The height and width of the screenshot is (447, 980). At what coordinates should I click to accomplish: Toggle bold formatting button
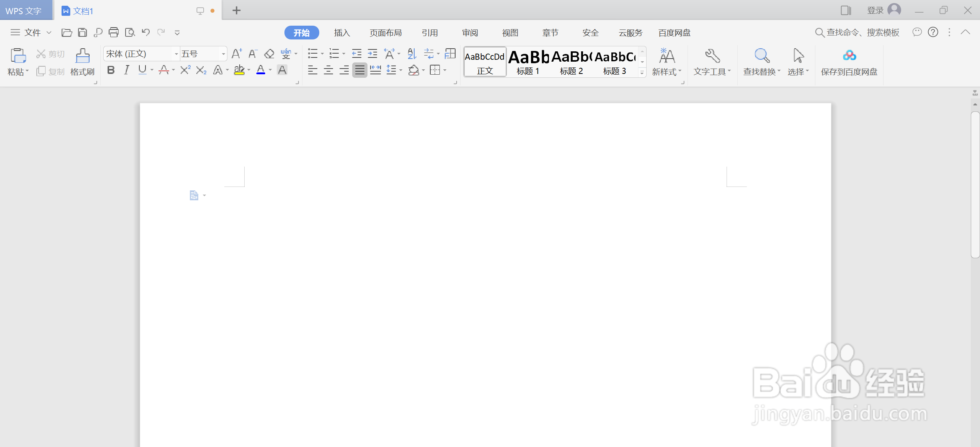coord(111,70)
